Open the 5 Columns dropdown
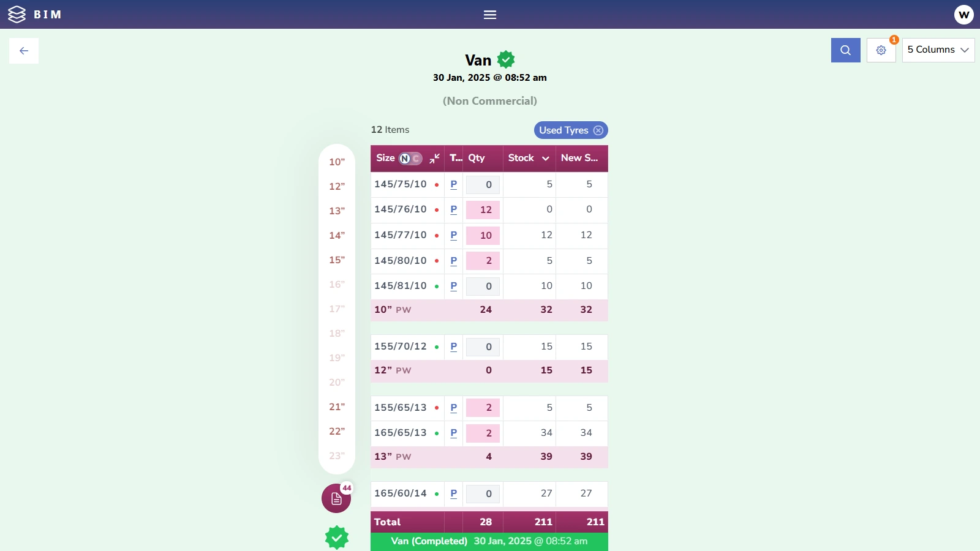This screenshot has height=551, width=980. 938,50
